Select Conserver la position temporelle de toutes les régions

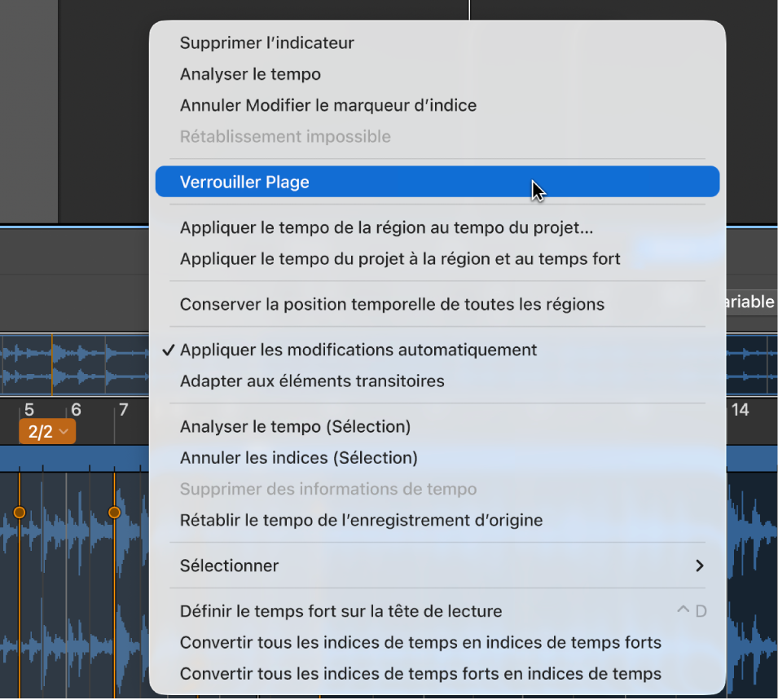(x=437, y=304)
